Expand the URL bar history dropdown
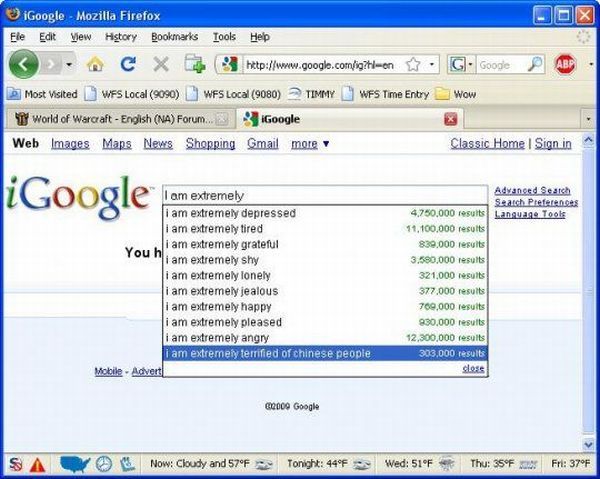The image size is (600, 479). coord(432,65)
